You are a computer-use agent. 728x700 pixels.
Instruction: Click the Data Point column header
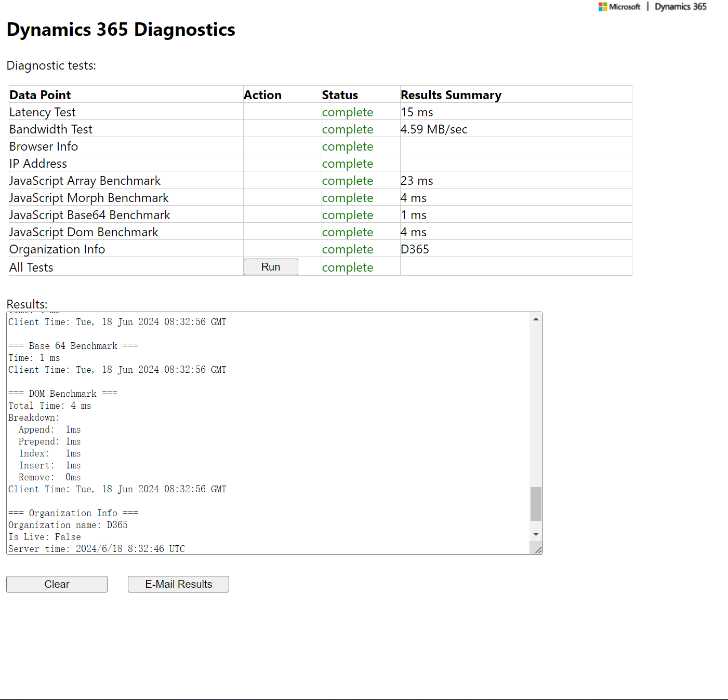point(40,95)
